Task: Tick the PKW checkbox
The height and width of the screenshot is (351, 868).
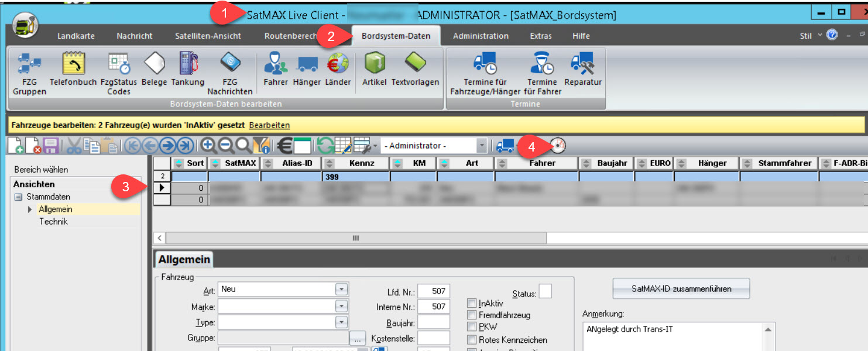Action: tap(472, 326)
